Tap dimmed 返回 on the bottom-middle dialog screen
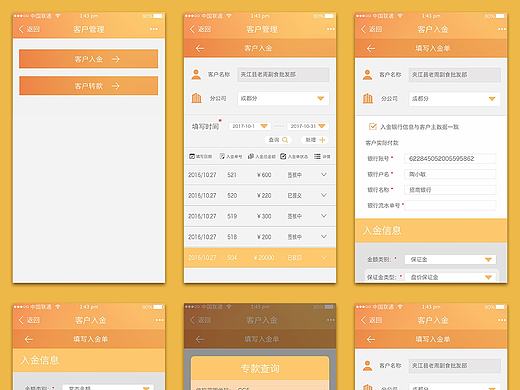520x390 pixels. (200, 320)
